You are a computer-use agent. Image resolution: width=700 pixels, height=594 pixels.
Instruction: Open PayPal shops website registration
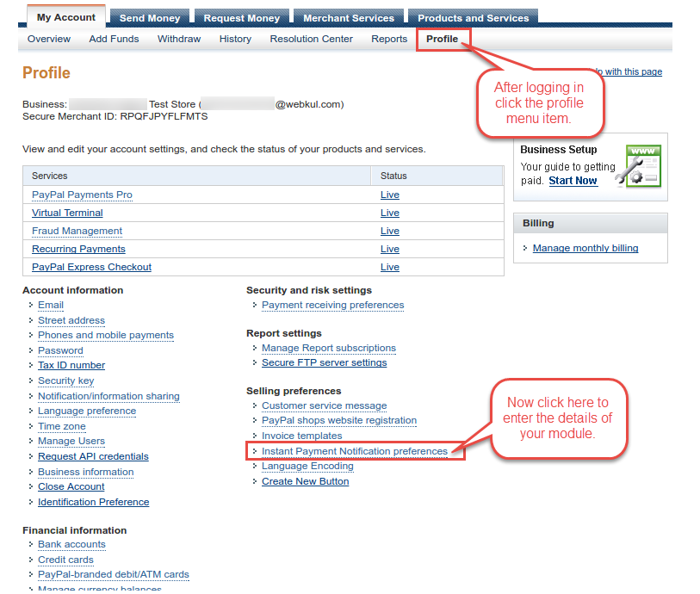tap(339, 421)
